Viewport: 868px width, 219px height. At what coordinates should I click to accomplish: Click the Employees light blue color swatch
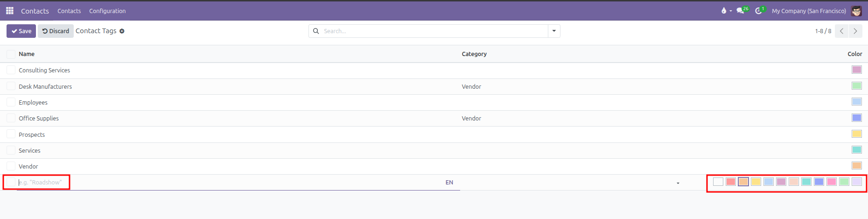tap(857, 101)
